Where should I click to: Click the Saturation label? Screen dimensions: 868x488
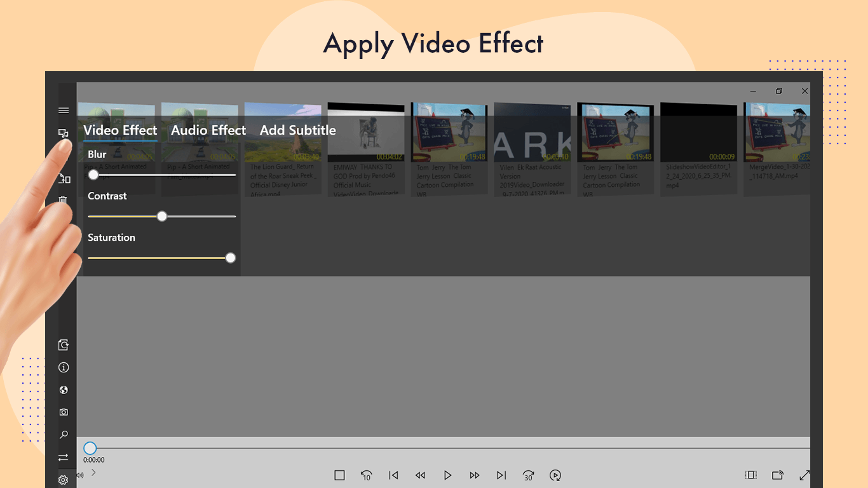point(112,238)
